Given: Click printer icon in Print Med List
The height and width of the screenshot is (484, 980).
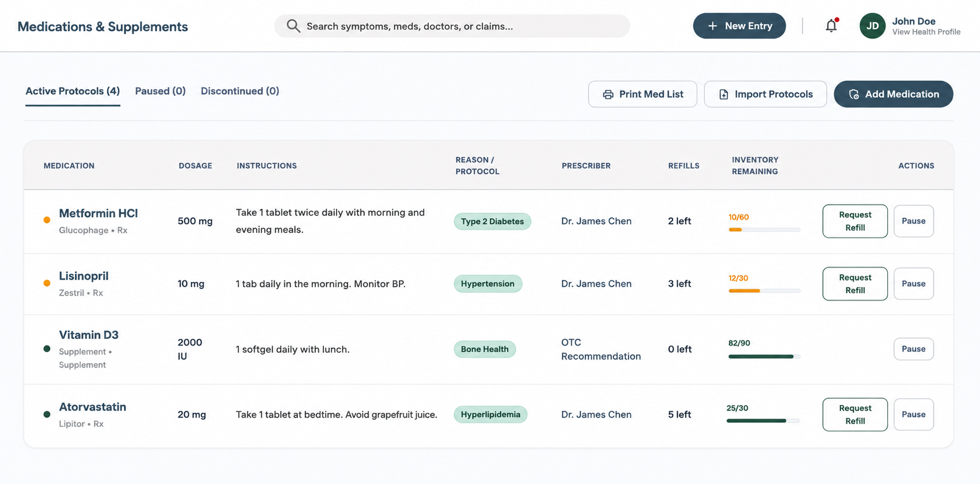Looking at the screenshot, I should pos(608,94).
